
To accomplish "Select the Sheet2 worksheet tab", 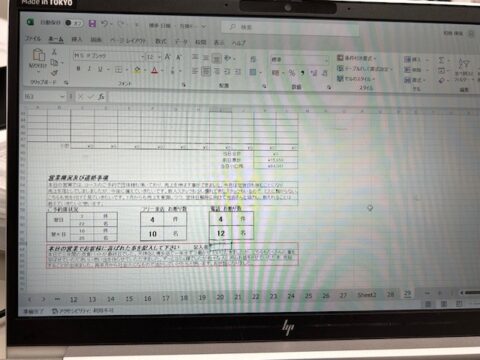I will tap(367, 295).
